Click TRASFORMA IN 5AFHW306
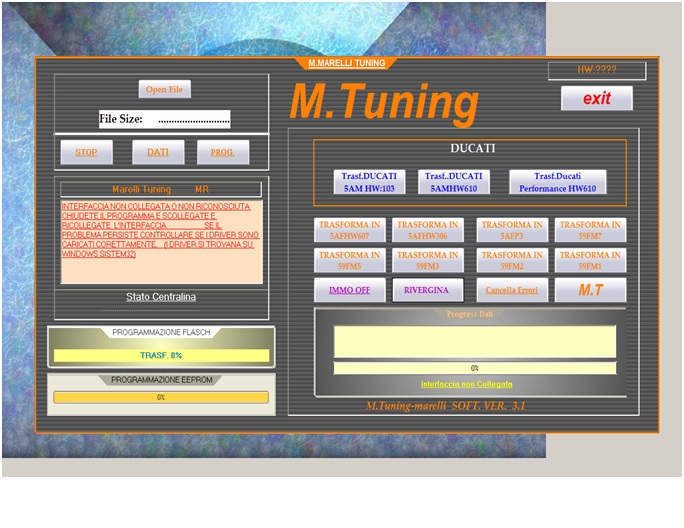This screenshot has height=528, width=684. click(428, 230)
